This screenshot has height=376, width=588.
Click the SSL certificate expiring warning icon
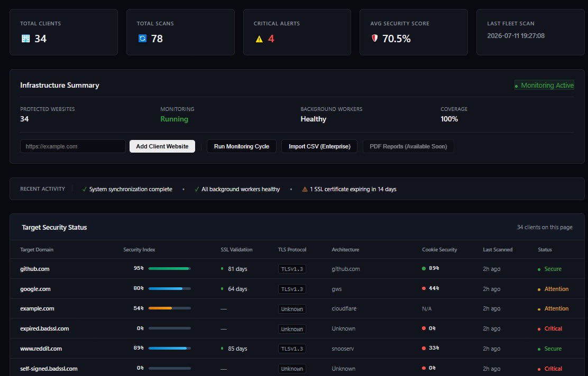tap(305, 189)
